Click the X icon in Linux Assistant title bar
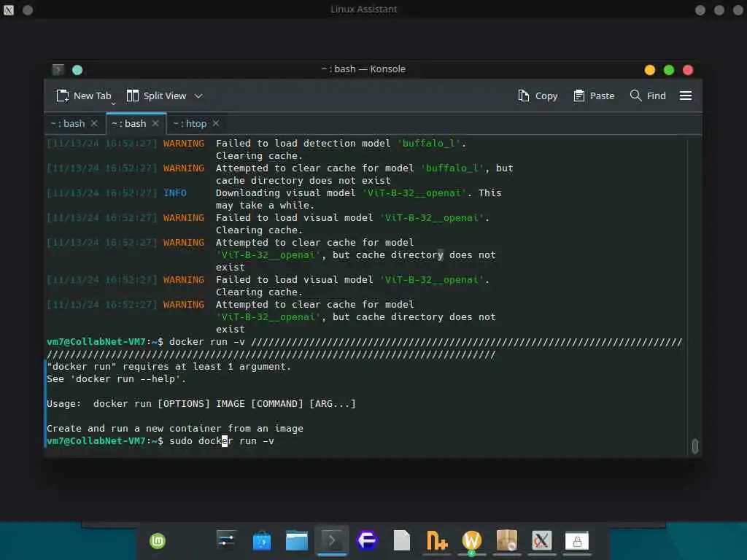Viewport: 747px width, 560px height. click(x=9, y=9)
